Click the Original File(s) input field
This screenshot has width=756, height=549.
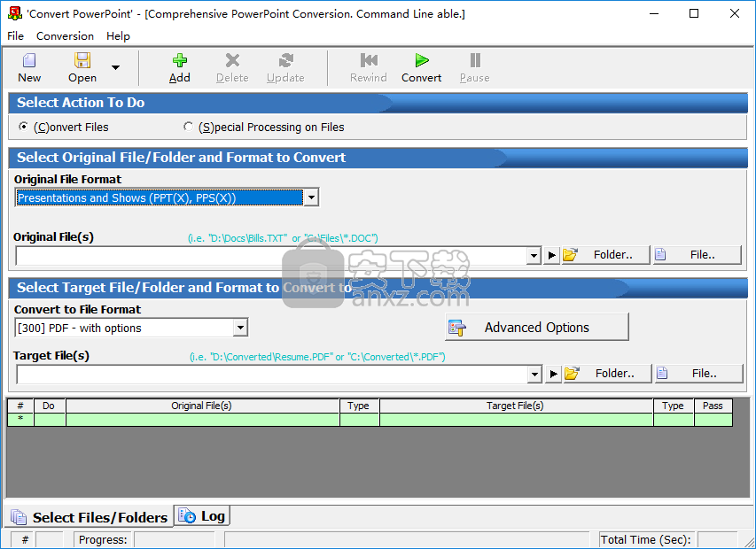[271, 256]
